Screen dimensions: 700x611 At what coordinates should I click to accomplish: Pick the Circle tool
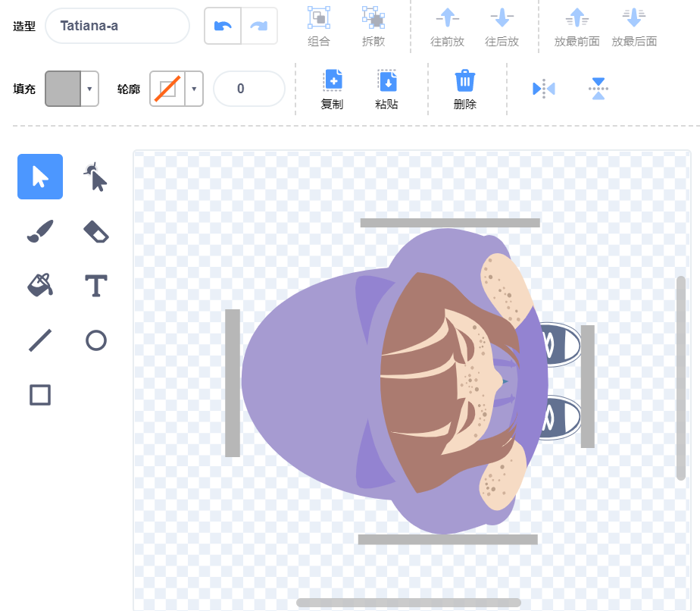pyautogui.click(x=95, y=340)
